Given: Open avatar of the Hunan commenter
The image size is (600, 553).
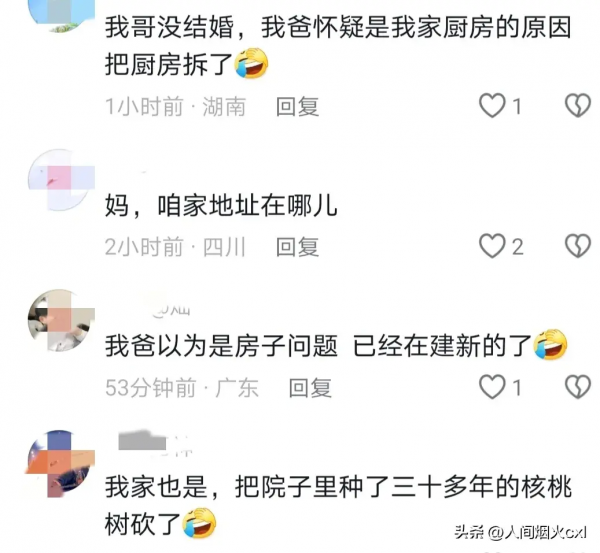Looking at the screenshot, I should (x=61, y=15).
